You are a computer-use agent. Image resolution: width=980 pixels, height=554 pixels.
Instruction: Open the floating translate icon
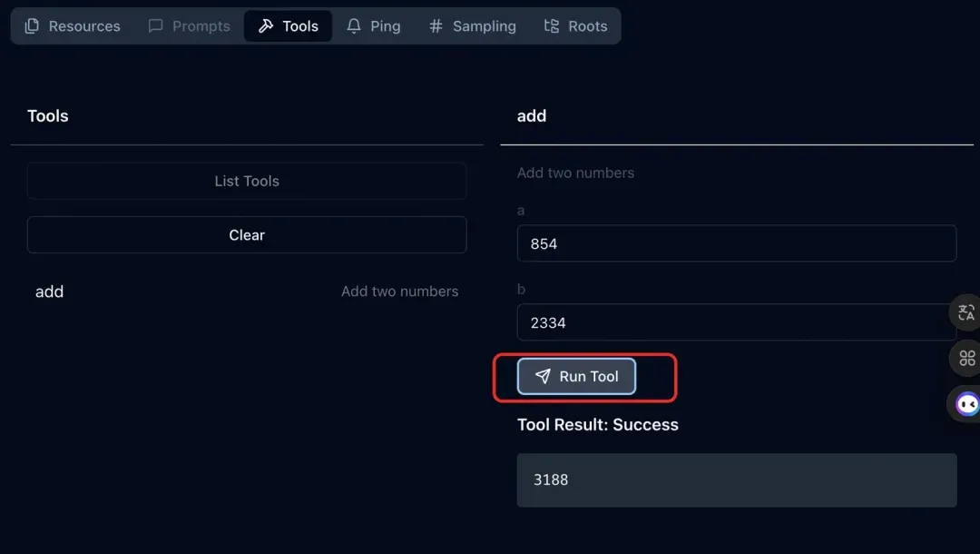(x=966, y=313)
